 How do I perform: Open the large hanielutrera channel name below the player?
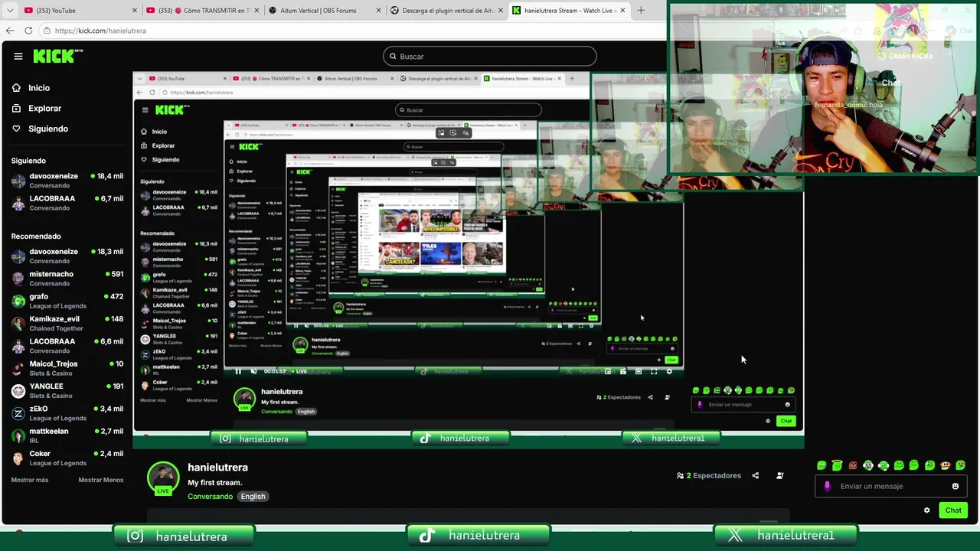click(217, 468)
